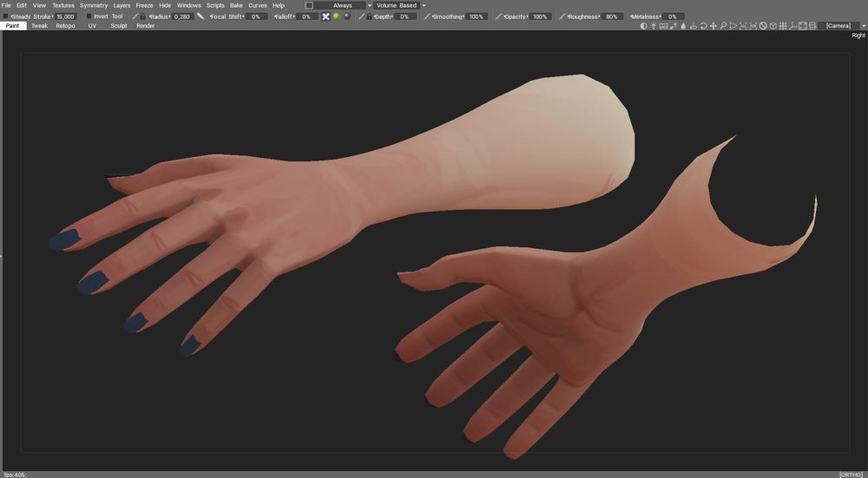Viewport: 868px width, 478px height.
Task: Open the View menu
Action: pyautogui.click(x=39, y=5)
